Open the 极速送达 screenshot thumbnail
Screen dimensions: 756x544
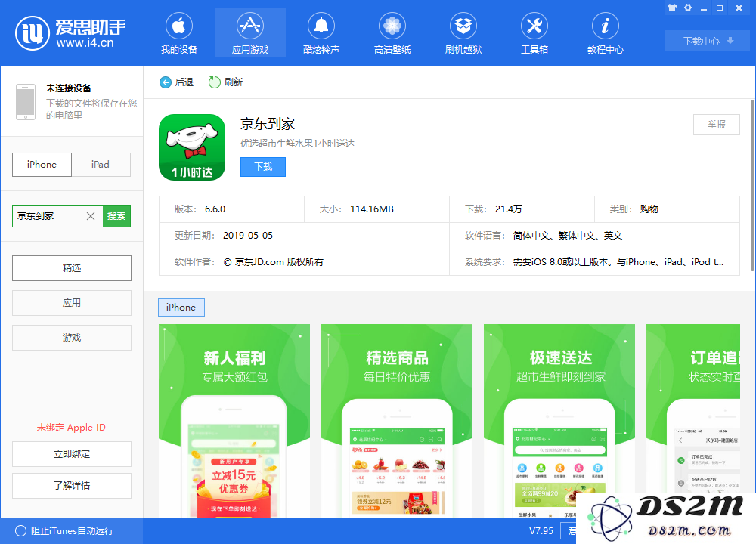point(559,421)
